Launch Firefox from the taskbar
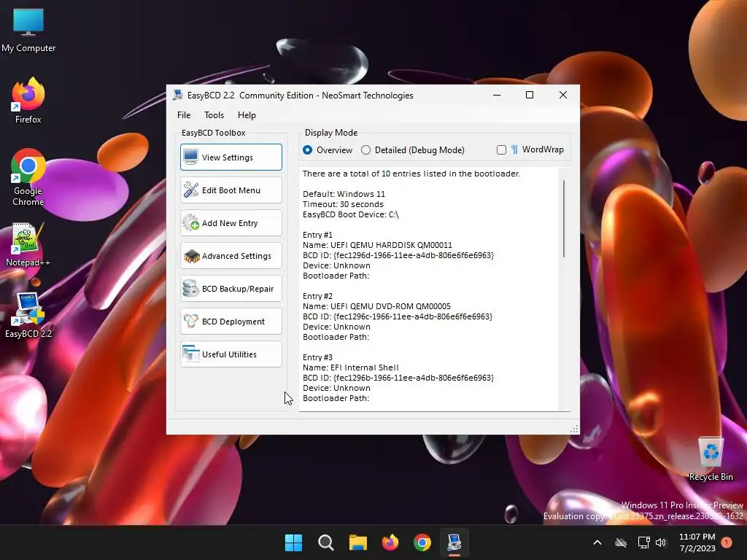Screen dimensions: 747x560 tap(390, 542)
